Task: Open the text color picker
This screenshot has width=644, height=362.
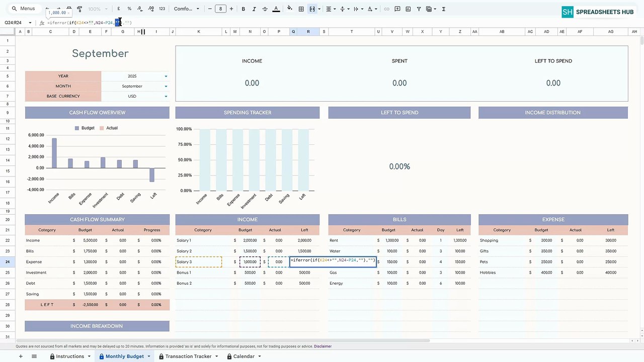Action: [x=276, y=9]
